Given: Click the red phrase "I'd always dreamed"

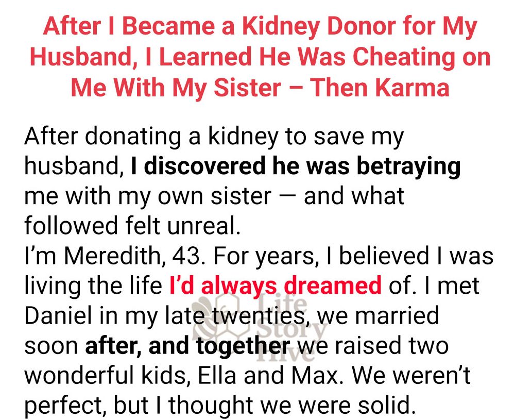Looking at the screenshot, I should click(x=276, y=285).
